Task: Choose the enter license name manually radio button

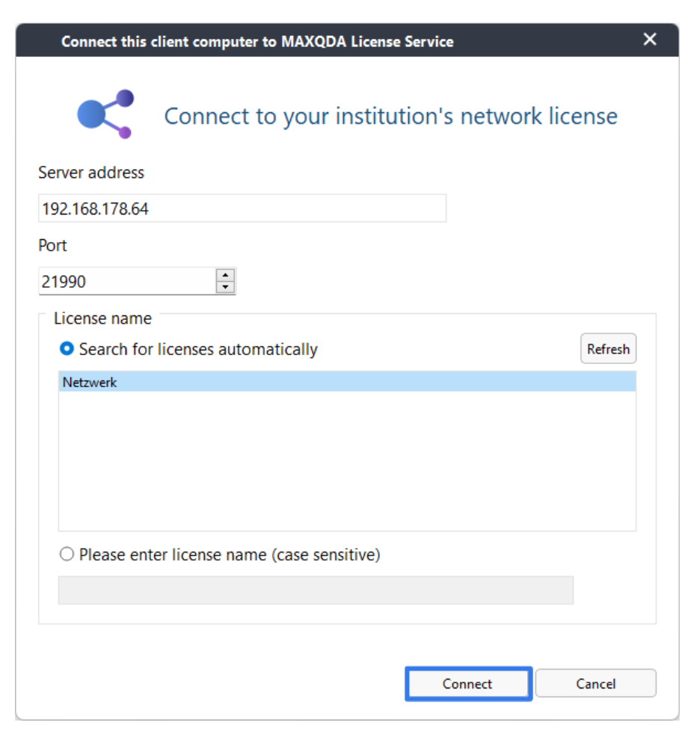Action: (x=67, y=554)
